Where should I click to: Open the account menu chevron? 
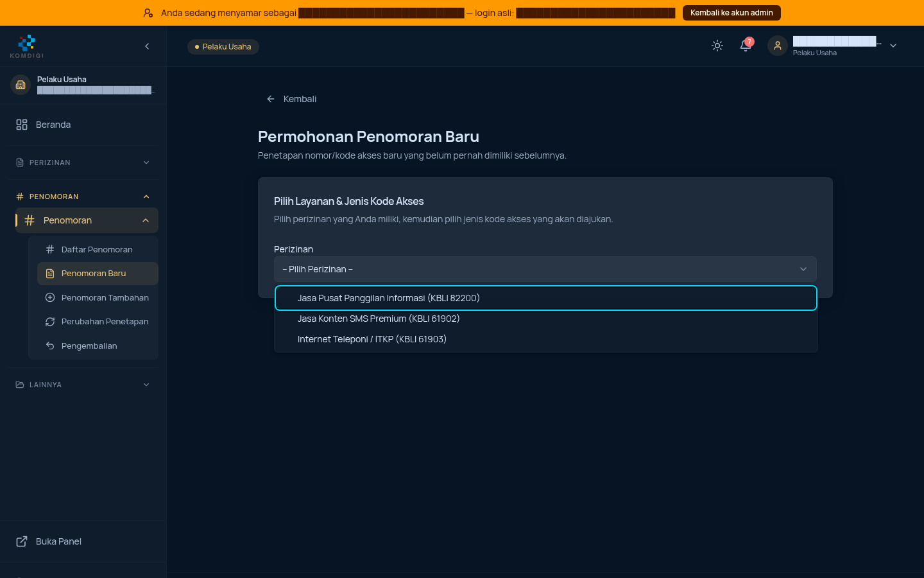(893, 46)
